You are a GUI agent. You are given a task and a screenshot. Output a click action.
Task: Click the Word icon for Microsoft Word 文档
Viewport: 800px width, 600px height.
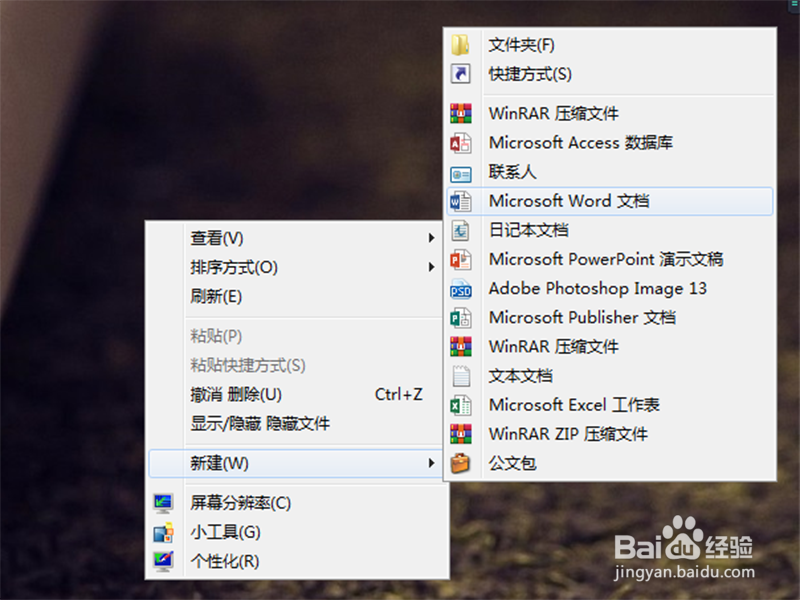(460, 202)
